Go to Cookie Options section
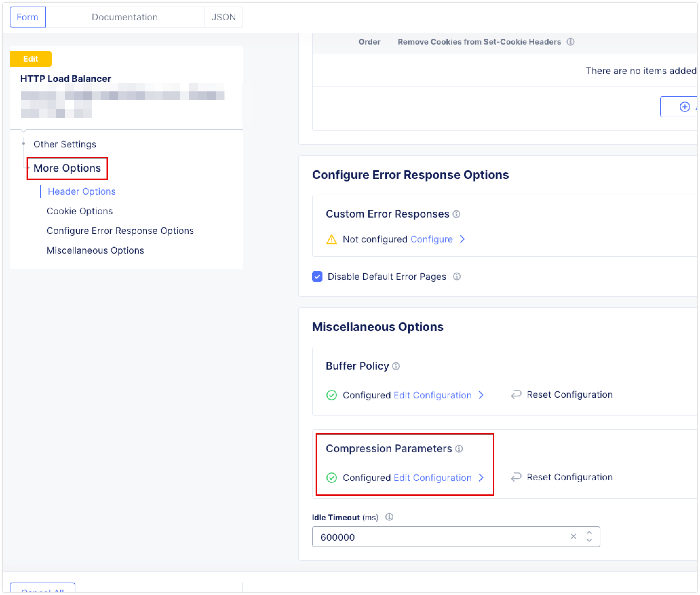 80,211
